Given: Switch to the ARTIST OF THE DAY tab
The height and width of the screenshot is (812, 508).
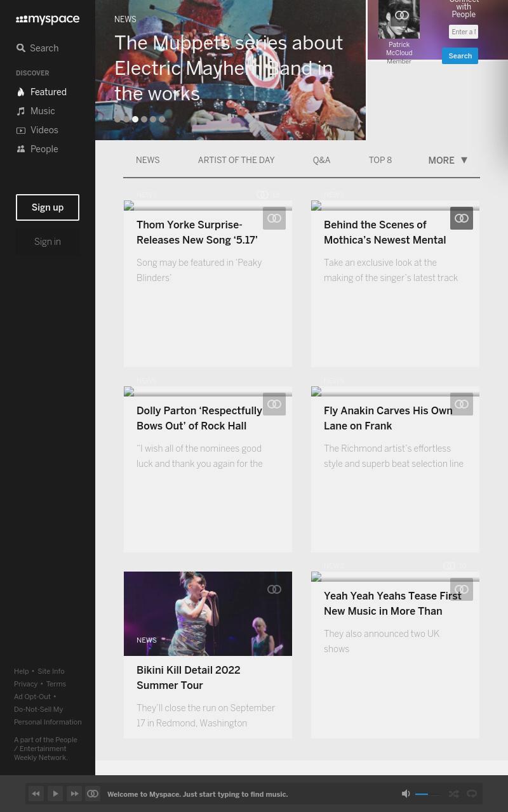Looking at the screenshot, I should (x=236, y=160).
